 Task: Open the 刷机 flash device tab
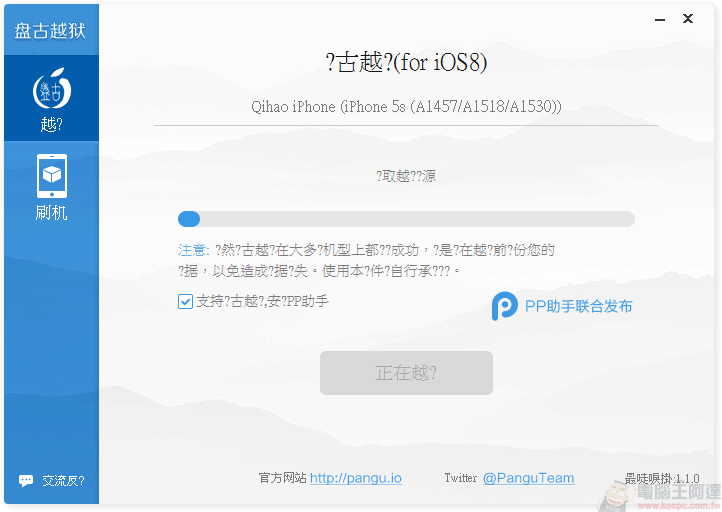(52, 187)
